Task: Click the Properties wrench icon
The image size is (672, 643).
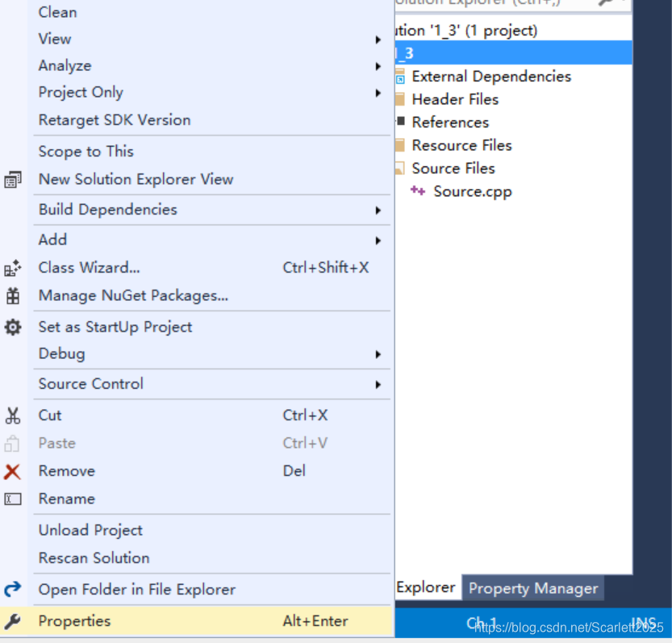Action: click(13, 621)
